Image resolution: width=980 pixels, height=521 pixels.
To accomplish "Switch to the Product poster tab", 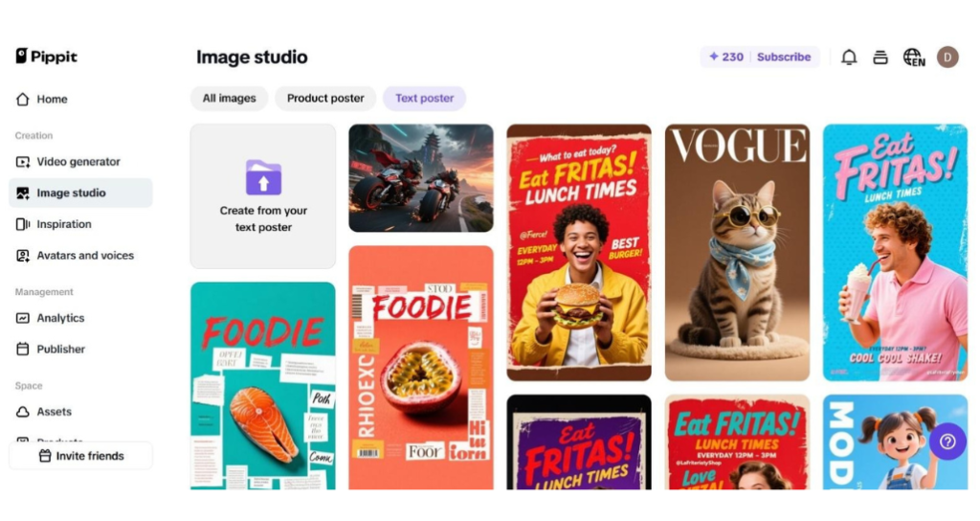I will [325, 99].
